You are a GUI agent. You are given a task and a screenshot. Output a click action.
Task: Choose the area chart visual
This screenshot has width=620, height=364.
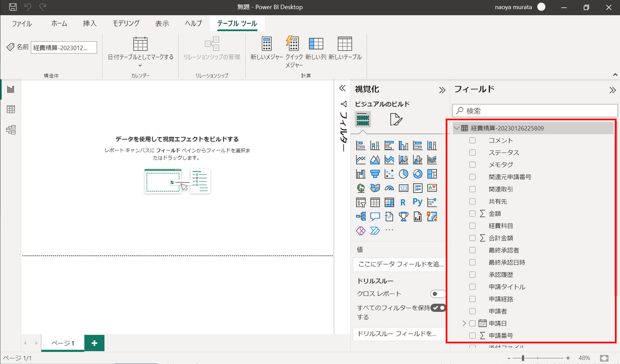pyautogui.click(x=375, y=160)
